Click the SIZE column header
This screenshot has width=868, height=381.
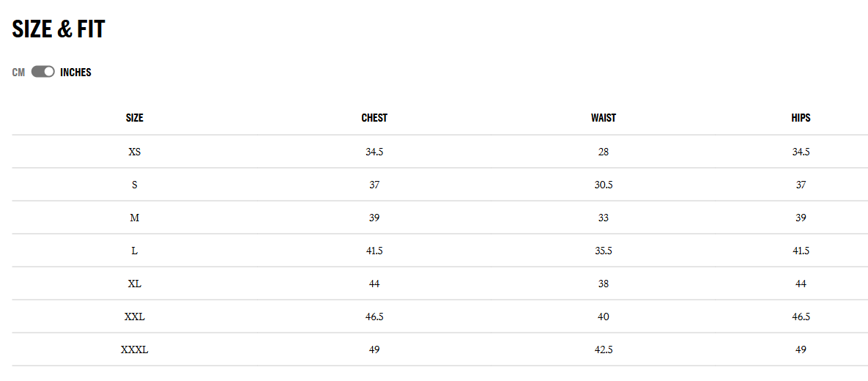pos(135,118)
